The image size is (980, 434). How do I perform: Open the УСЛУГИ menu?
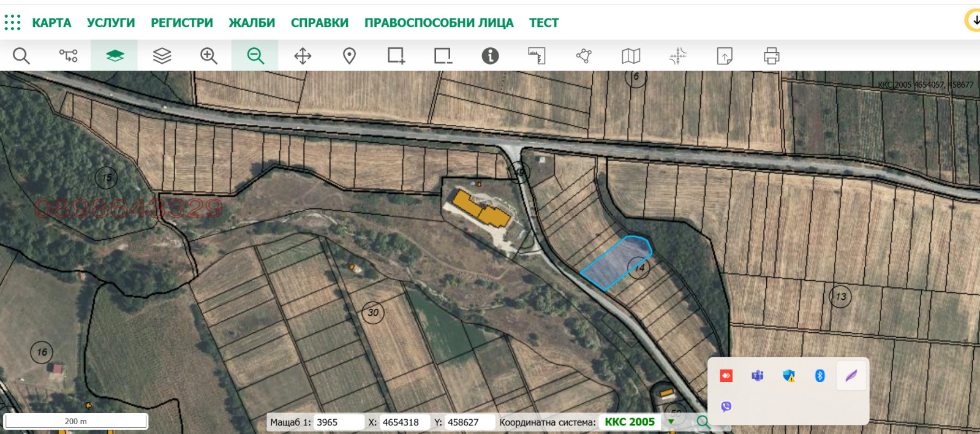click(x=111, y=23)
